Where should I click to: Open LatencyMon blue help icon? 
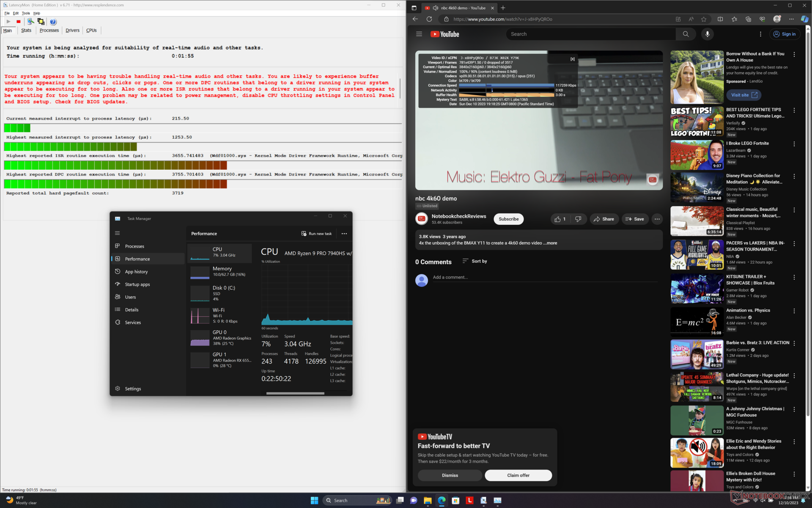[53, 22]
